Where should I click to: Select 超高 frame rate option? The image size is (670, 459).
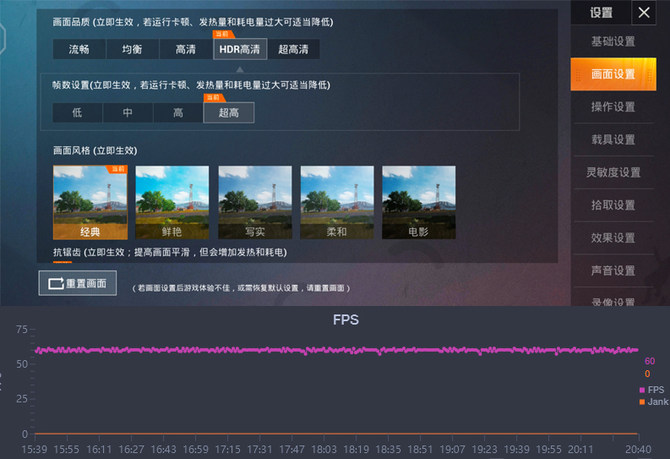click(x=228, y=113)
